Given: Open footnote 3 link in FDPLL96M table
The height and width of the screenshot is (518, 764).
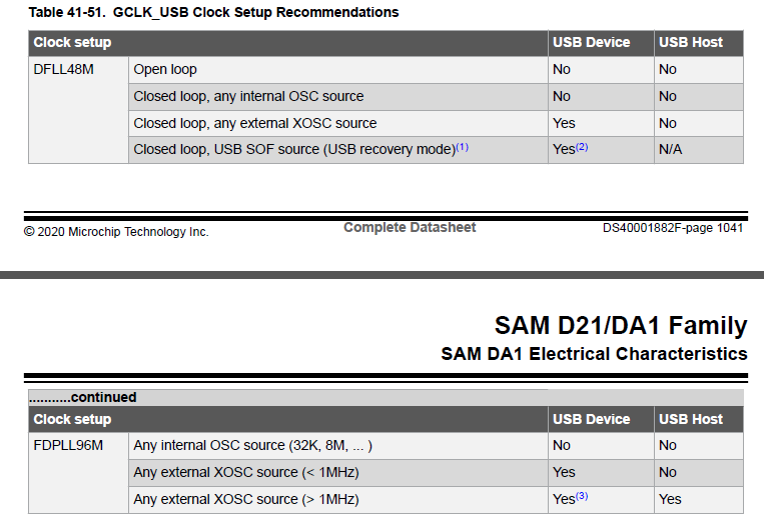Looking at the screenshot, I should [582, 496].
